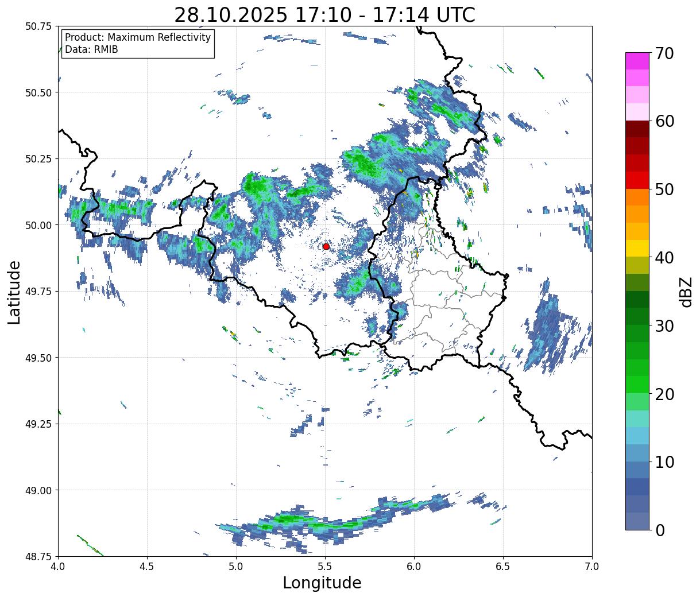Viewport: 700px width, 597px height.
Task: Click colorbar tick label 30
Action: point(664,326)
